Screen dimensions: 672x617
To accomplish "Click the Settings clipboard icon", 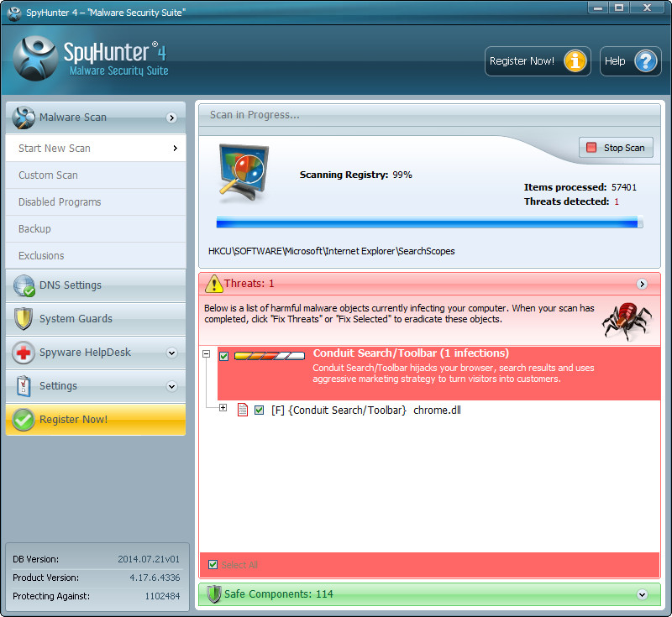I will pos(24,386).
